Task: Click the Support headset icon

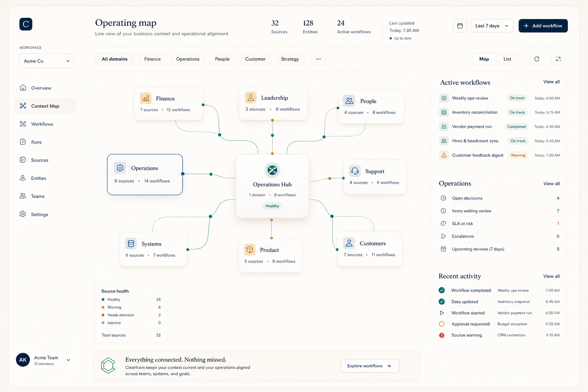Action: pyautogui.click(x=355, y=171)
